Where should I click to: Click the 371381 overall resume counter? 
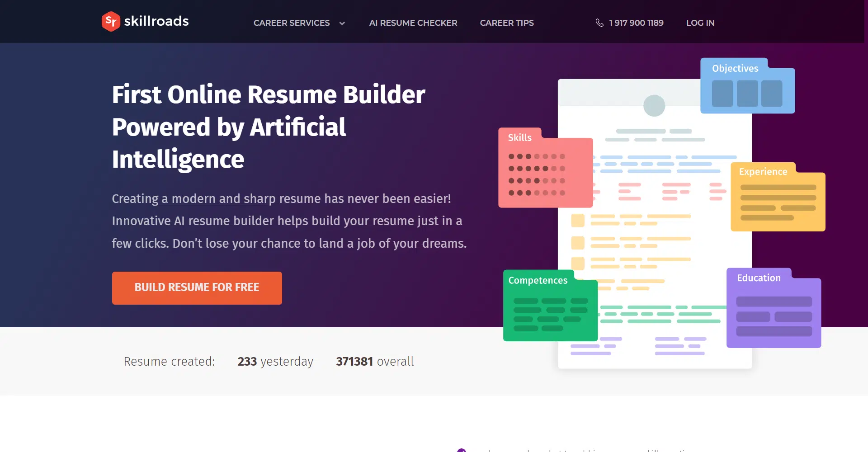point(374,362)
